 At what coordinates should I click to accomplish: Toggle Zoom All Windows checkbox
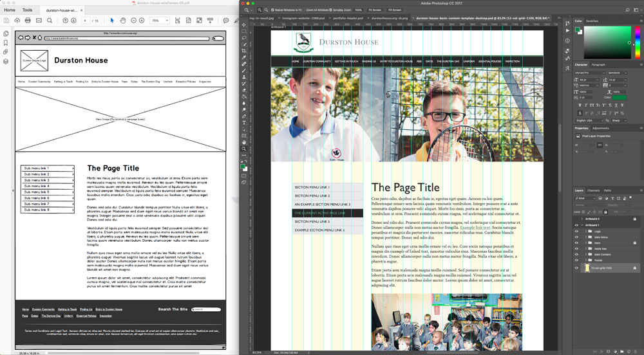coord(305,10)
